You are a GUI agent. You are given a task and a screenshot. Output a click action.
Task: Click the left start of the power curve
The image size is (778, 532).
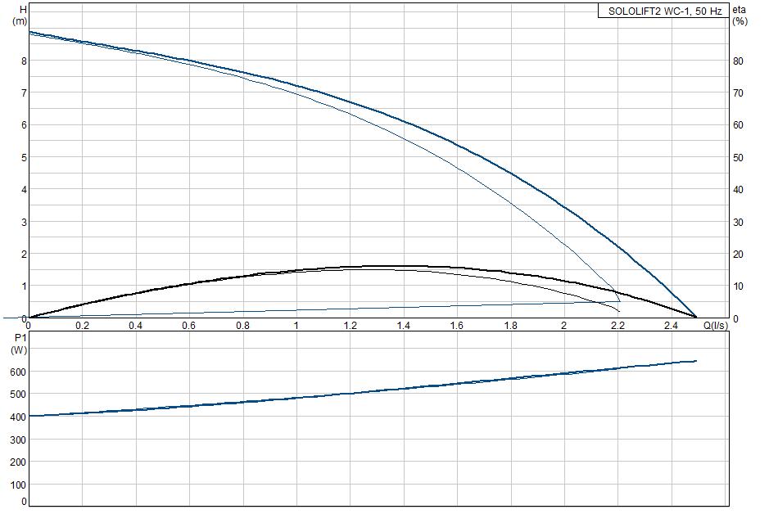coord(29,416)
